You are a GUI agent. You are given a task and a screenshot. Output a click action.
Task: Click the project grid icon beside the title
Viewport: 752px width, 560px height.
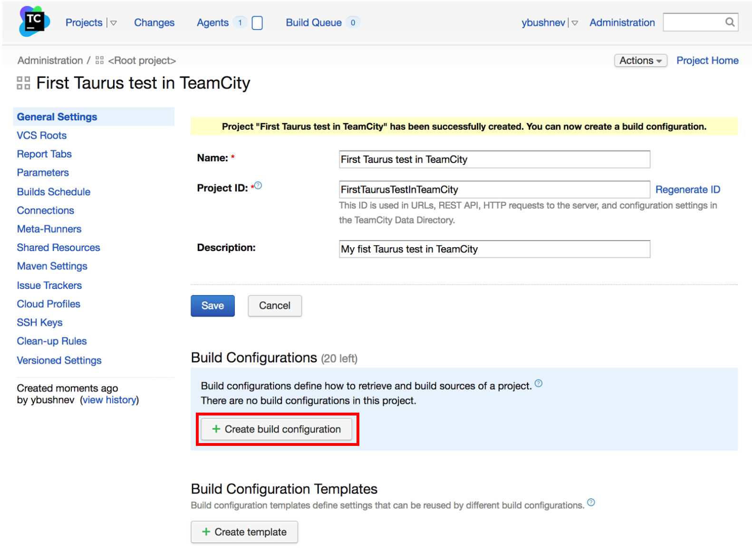(x=23, y=83)
